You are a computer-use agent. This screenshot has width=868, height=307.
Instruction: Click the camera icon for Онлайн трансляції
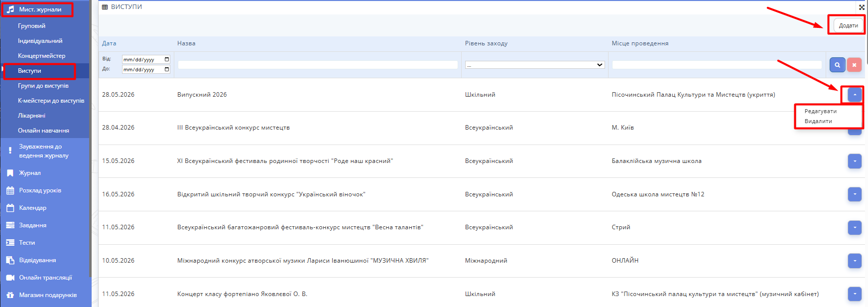coord(10,278)
